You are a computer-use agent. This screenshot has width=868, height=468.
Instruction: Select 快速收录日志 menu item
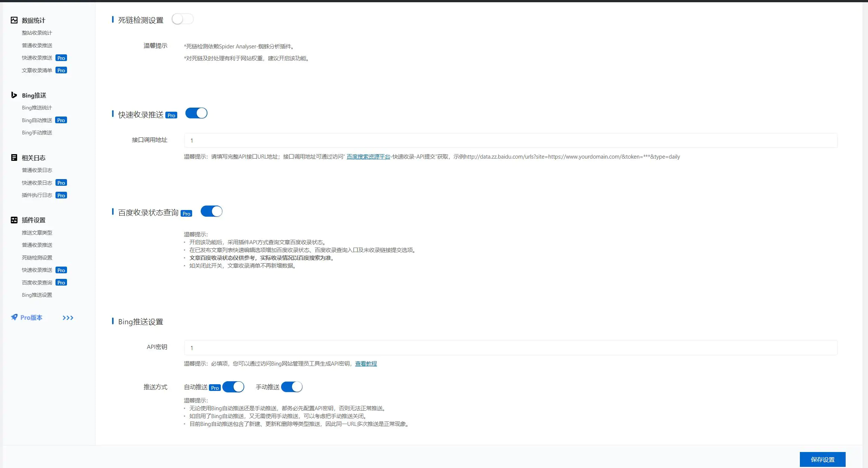click(37, 182)
